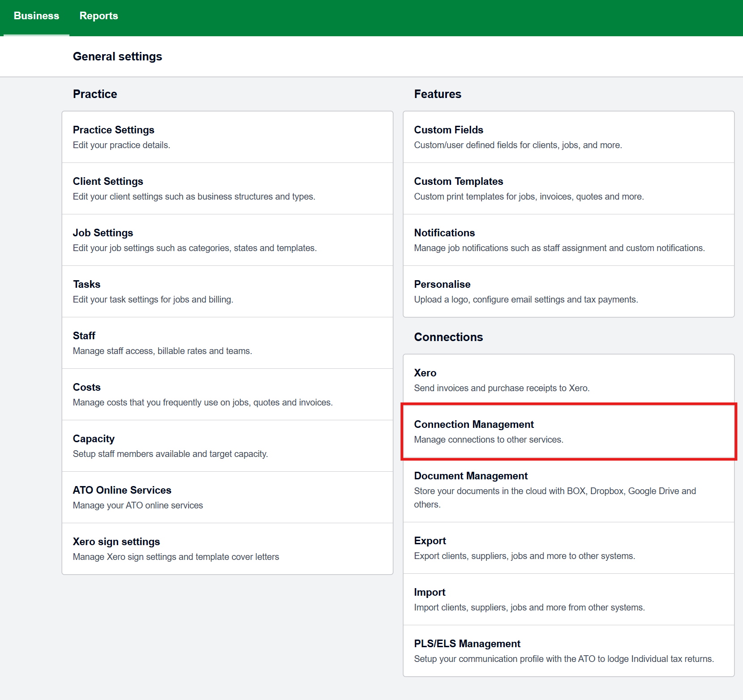The width and height of the screenshot is (743, 700).
Task: Open PLS/ELS Management
Action: [467, 644]
